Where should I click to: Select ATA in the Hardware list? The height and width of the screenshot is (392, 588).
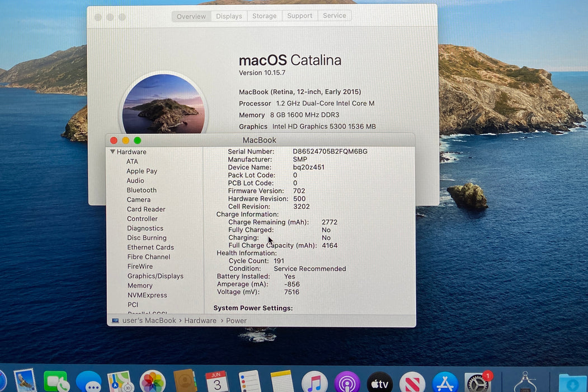click(132, 161)
